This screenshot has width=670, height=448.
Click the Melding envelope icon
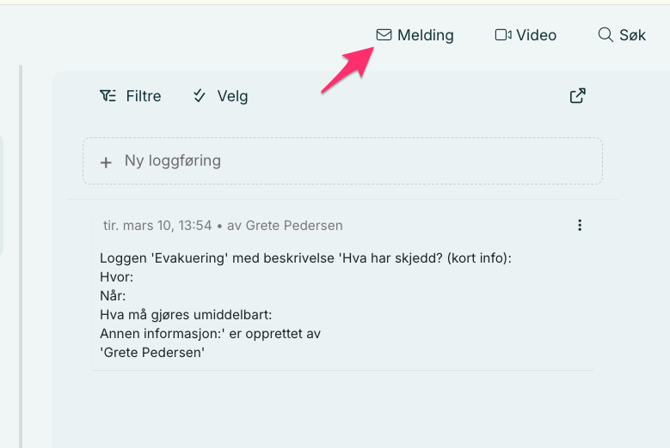(x=384, y=35)
